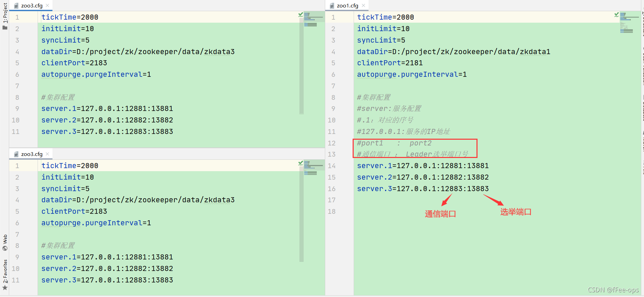
Task: Click clientPort=2183 in upper zoo3.cfg editor
Action: pos(74,63)
